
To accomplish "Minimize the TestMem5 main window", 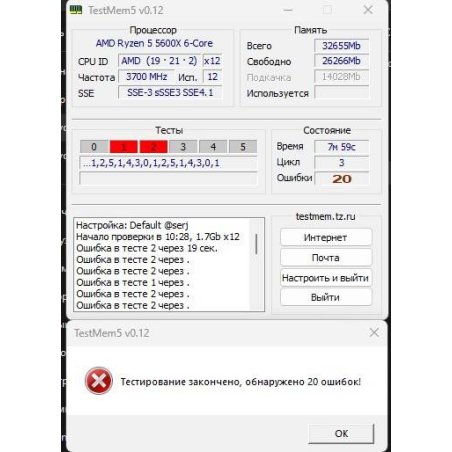I will click(288, 10).
